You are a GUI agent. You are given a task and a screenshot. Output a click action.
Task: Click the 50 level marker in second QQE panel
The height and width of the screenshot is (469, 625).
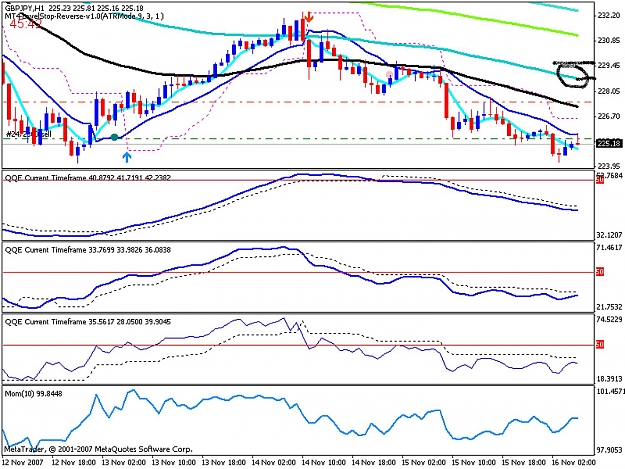pyautogui.click(x=599, y=272)
